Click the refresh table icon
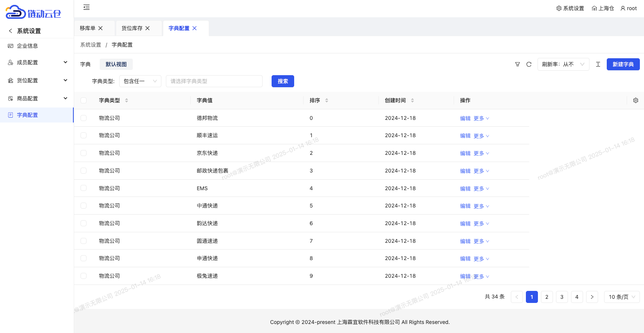The width and height of the screenshot is (644, 333). (x=529, y=64)
